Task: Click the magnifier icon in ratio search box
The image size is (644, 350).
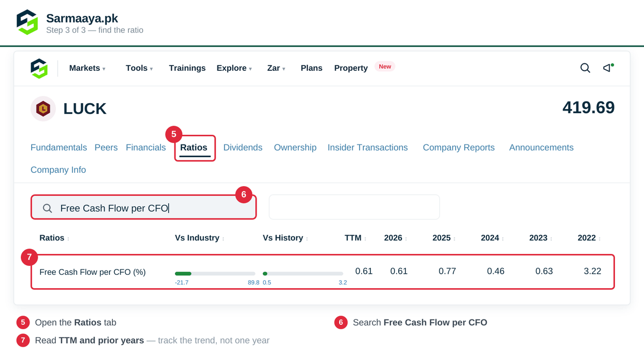Action: pos(47,208)
